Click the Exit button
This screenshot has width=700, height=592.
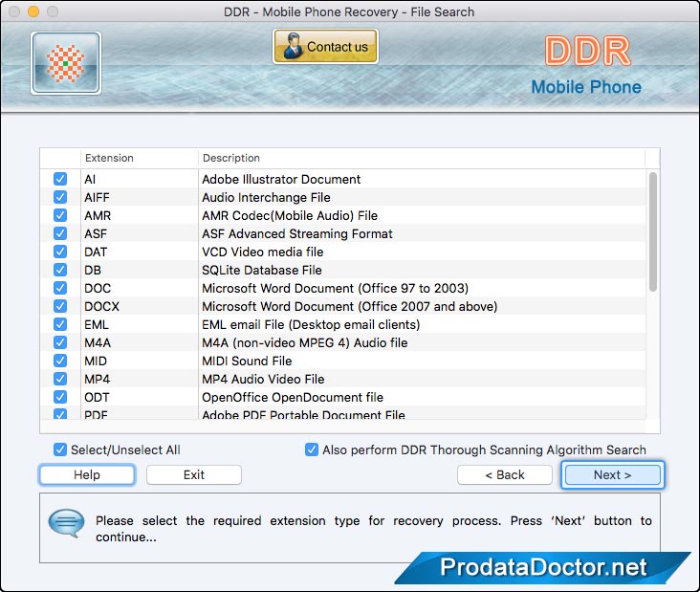point(194,474)
